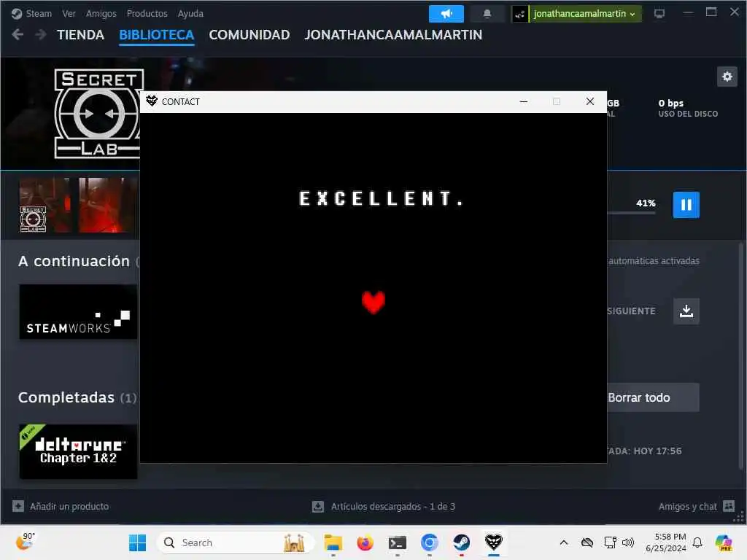
Task: Go to the TIENDA tab
Action: [x=80, y=35]
